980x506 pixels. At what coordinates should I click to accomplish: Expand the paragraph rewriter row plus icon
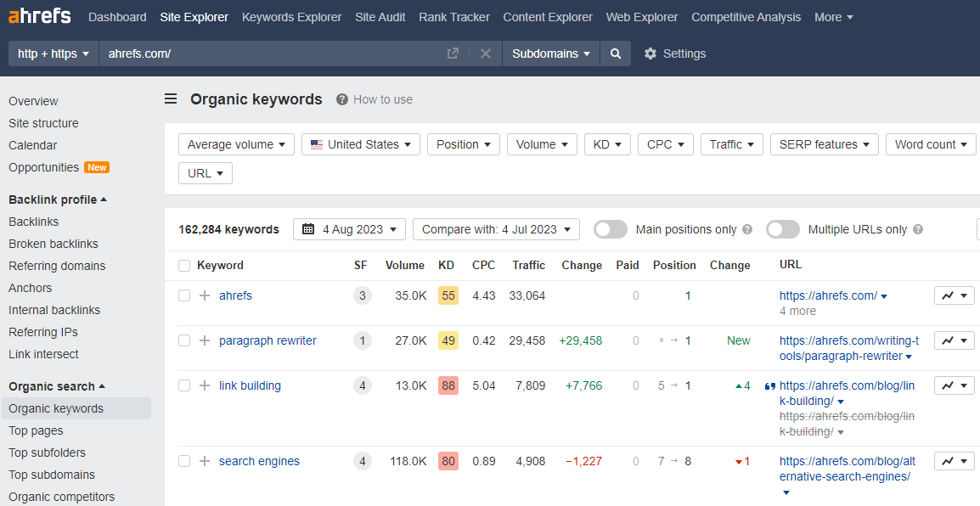[x=205, y=340]
